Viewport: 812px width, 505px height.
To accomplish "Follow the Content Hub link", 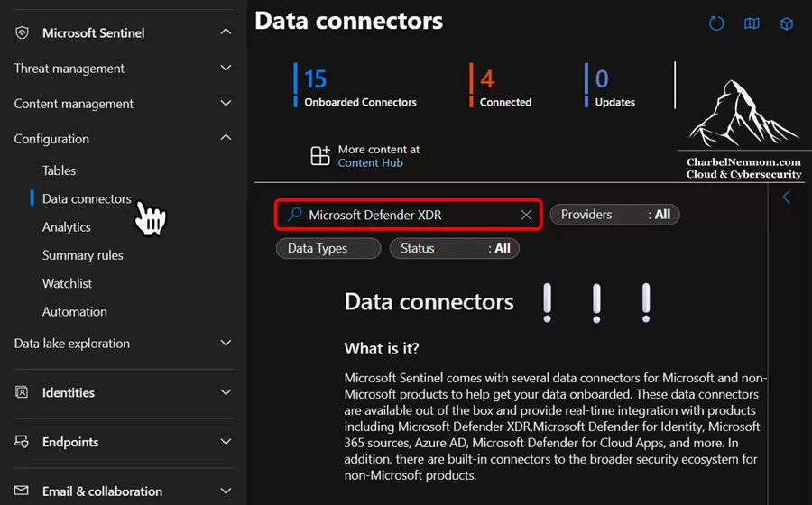I will coord(370,162).
